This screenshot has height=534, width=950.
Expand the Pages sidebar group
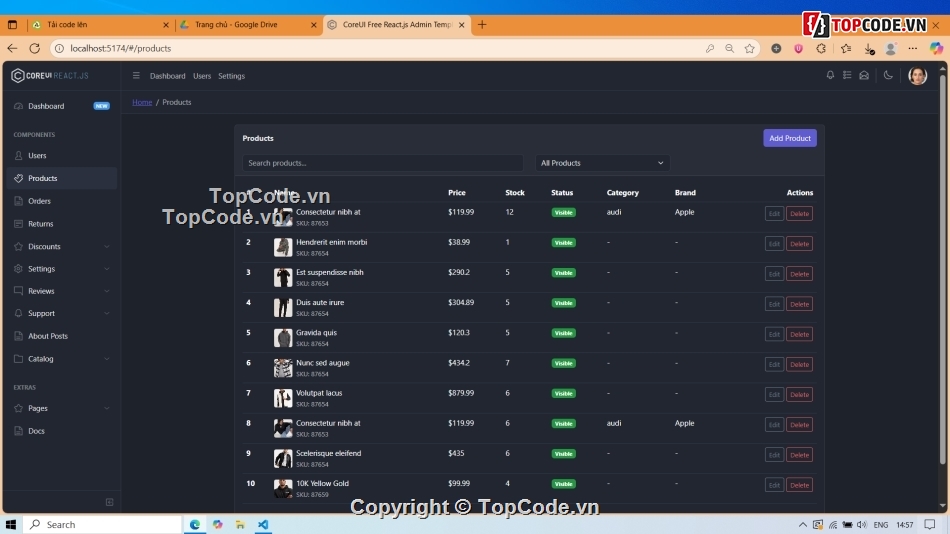(61, 409)
